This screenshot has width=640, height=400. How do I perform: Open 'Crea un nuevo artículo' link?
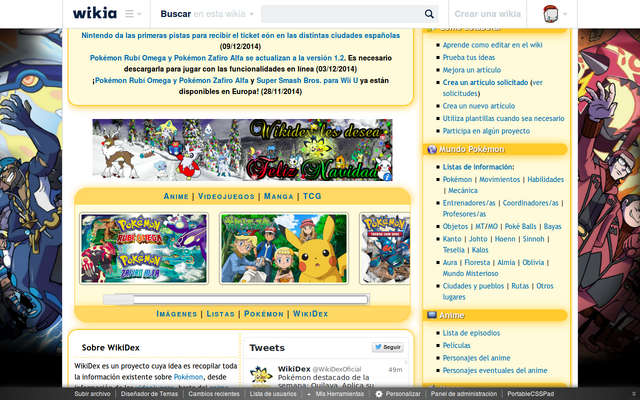[x=479, y=106]
